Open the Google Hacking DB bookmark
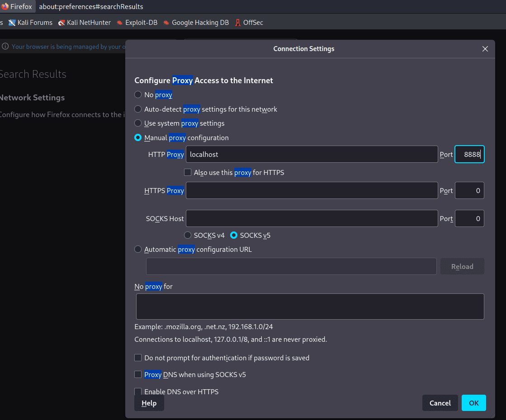 (196, 23)
